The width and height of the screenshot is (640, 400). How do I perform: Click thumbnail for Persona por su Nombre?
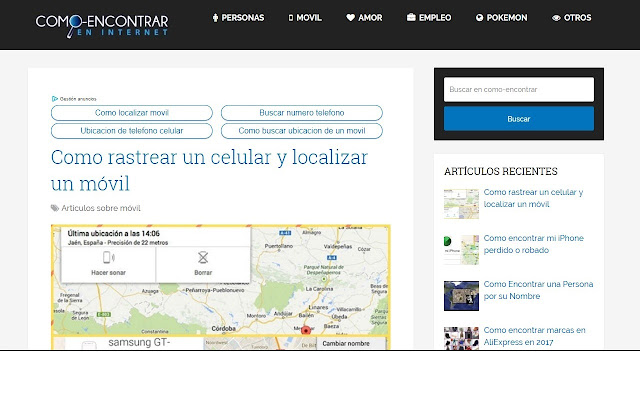(x=461, y=296)
